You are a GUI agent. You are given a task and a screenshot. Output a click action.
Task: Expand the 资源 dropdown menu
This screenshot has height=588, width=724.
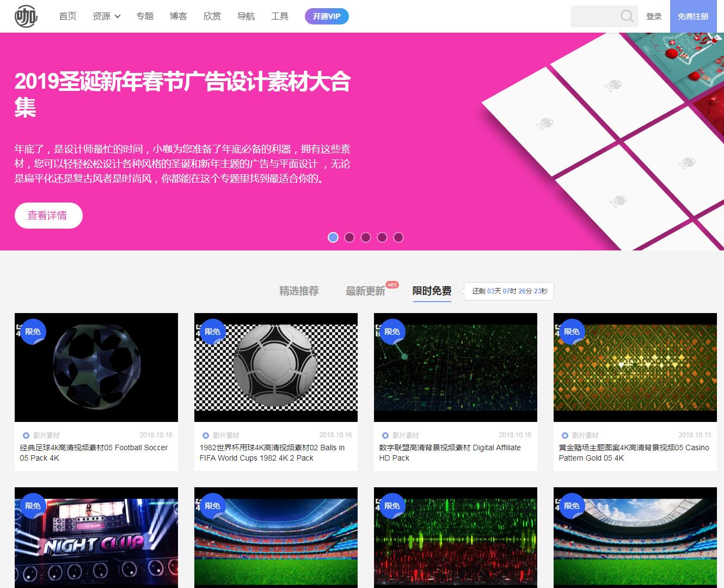click(107, 16)
